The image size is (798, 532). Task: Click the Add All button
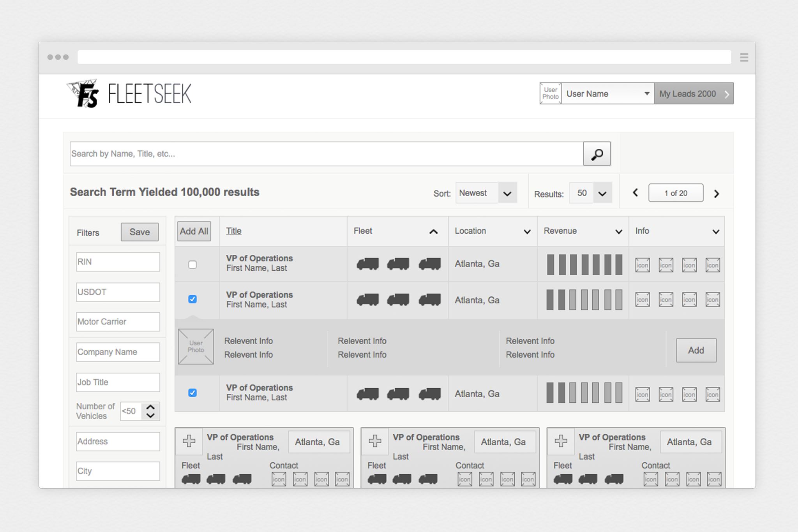tap(194, 231)
